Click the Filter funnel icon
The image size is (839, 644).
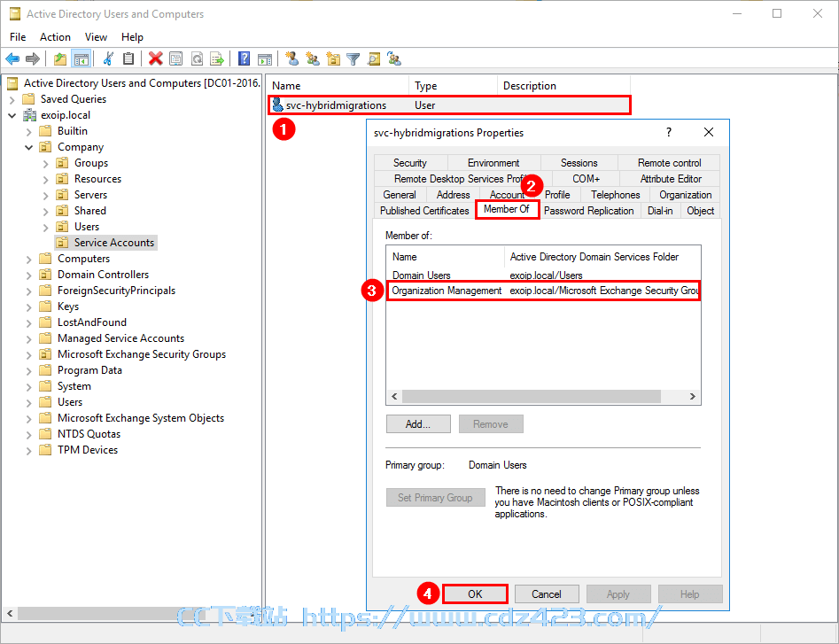[x=353, y=58]
